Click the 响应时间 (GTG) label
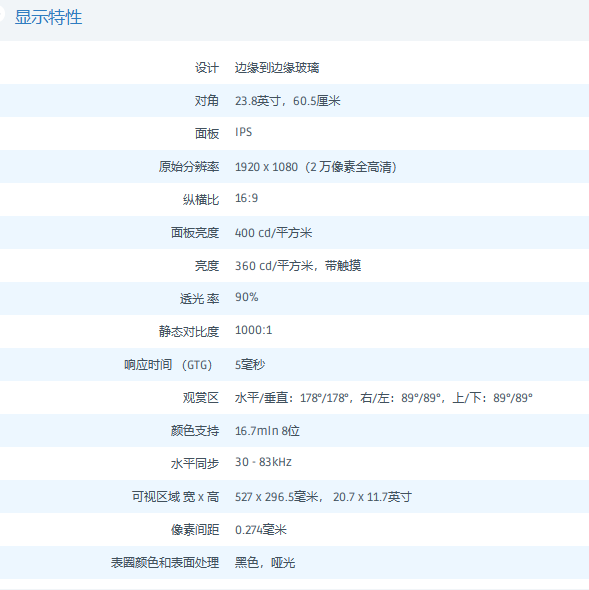589x590 pixels. coord(168,365)
